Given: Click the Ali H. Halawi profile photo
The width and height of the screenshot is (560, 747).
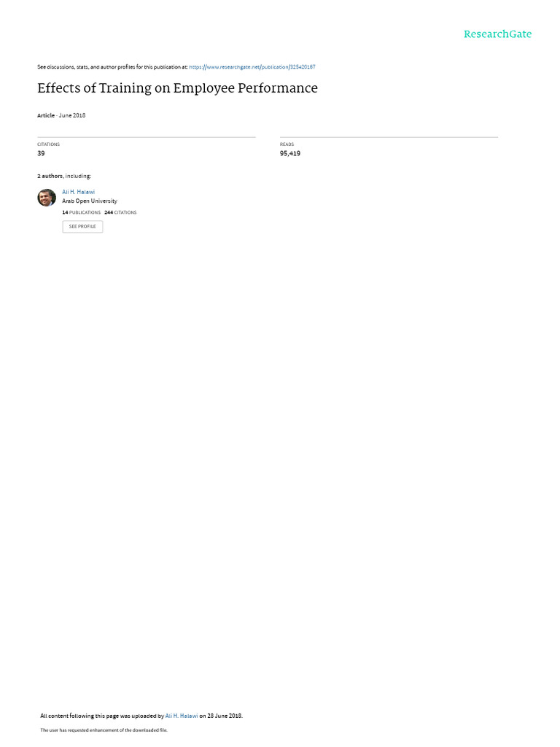Looking at the screenshot, I should pyautogui.click(x=47, y=197).
